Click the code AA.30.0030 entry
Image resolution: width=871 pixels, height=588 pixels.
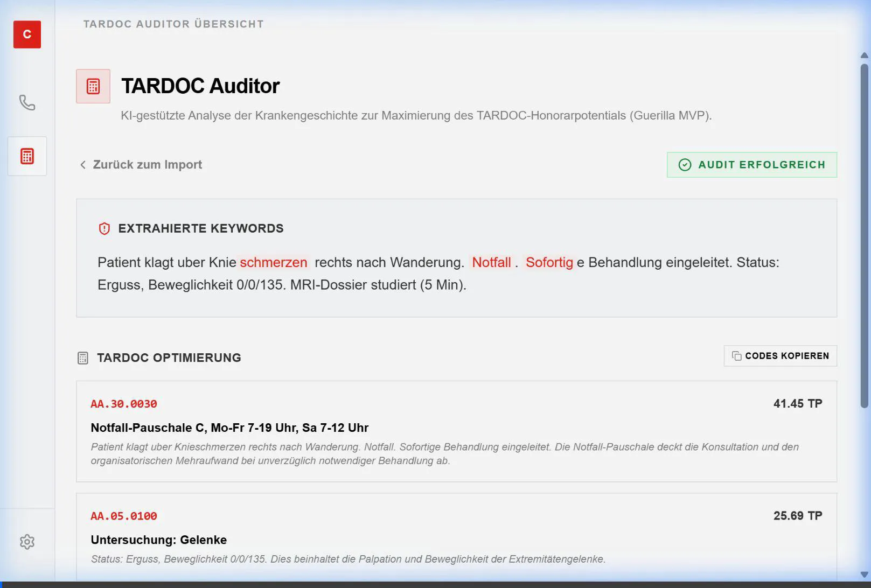(x=123, y=403)
